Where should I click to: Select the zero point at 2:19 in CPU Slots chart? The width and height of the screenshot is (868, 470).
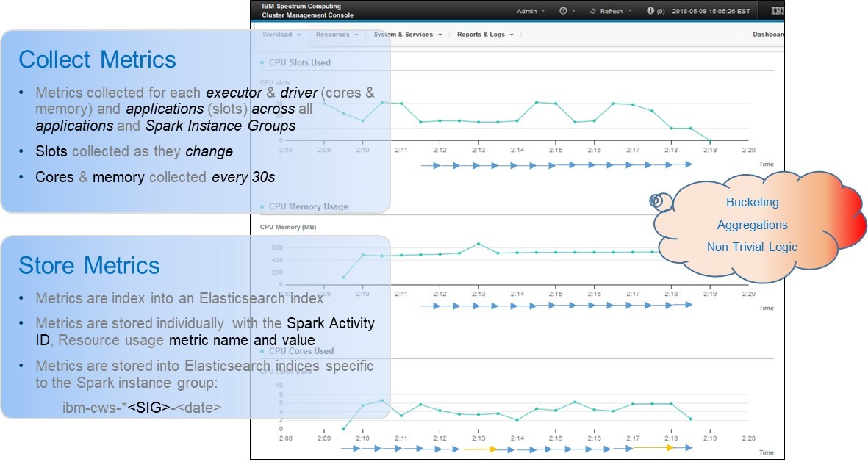(710, 140)
